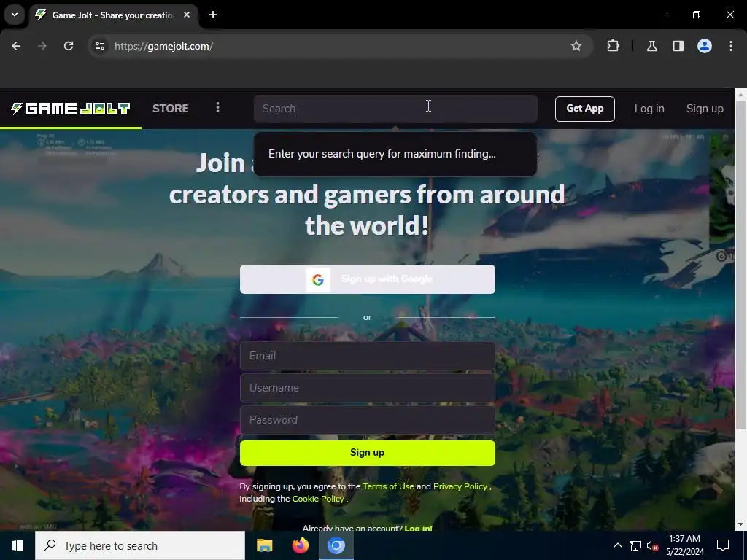Screen dimensions: 747x560
Task: Focus the Game Jolt Search field
Action: (x=395, y=109)
